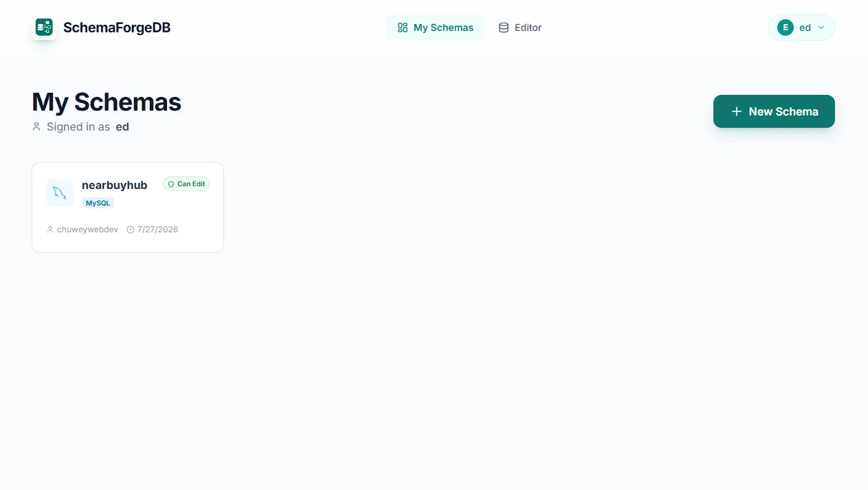The width and height of the screenshot is (868, 490).
Task: Click the user icon beside 'Signed in as'
Action: pyautogui.click(x=36, y=127)
